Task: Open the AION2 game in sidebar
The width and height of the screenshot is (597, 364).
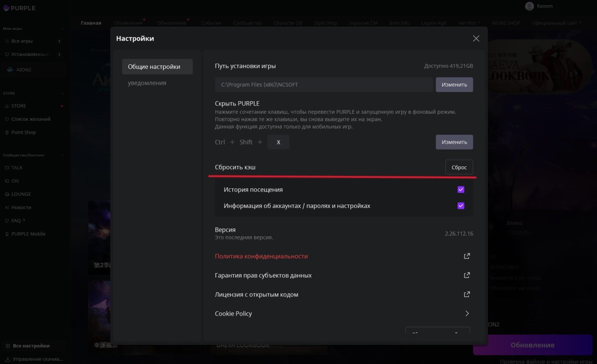Action: click(23, 69)
